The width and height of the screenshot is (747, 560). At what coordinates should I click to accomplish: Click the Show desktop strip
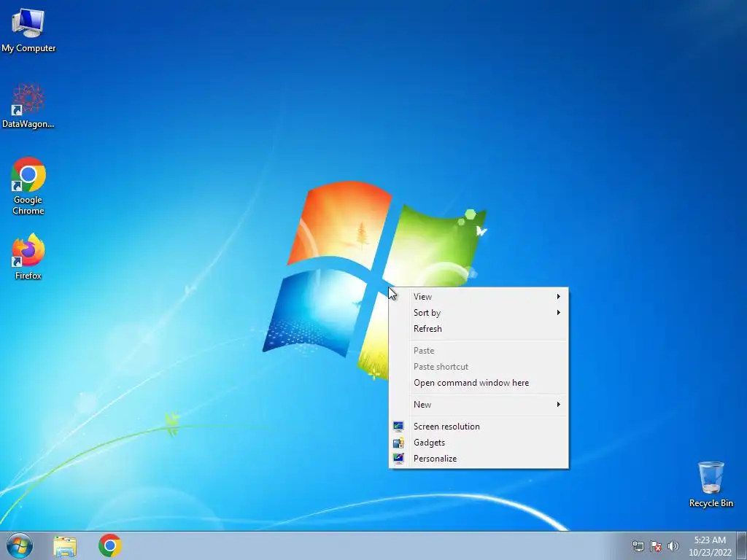742,545
